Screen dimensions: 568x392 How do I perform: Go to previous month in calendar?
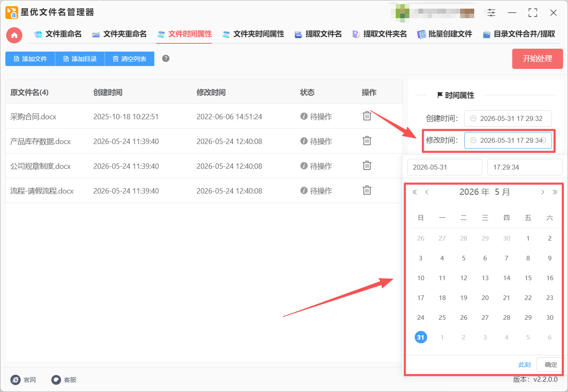(x=427, y=192)
